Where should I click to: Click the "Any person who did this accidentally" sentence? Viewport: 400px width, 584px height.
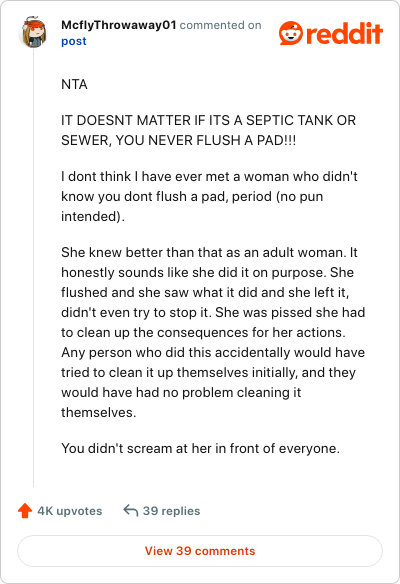pos(213,382)
